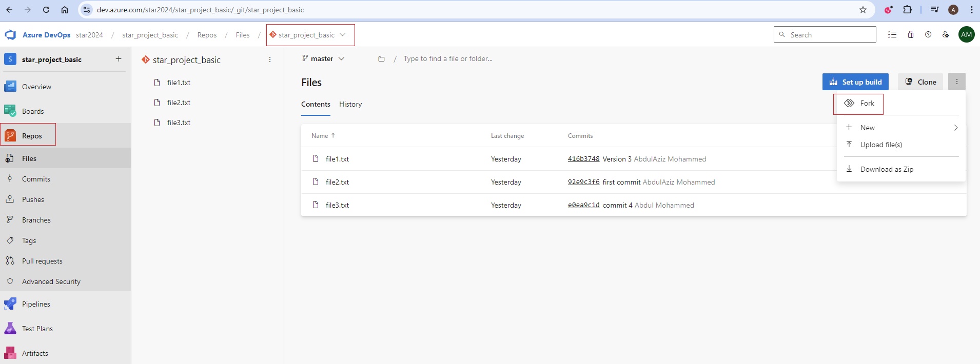This screenshot has height=364, width=980.
Task: Click the Search box in the header
Action: [825, 35]
